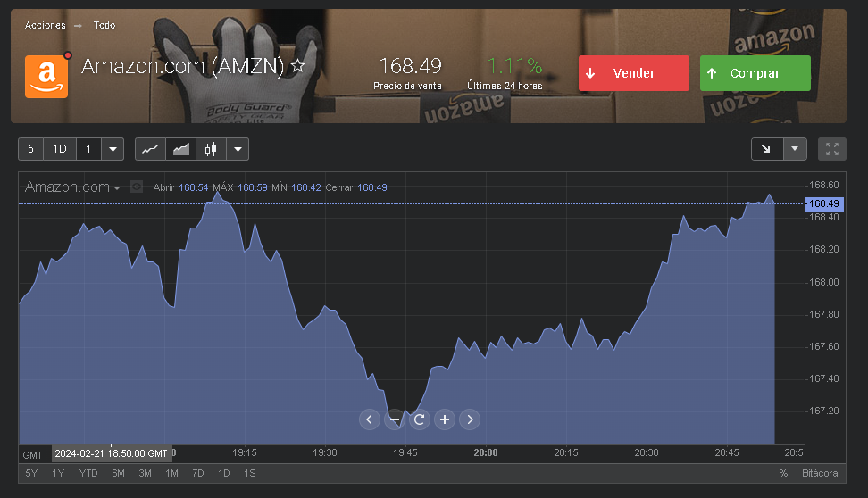Click the red Vender sell button

tap(634, 73)
